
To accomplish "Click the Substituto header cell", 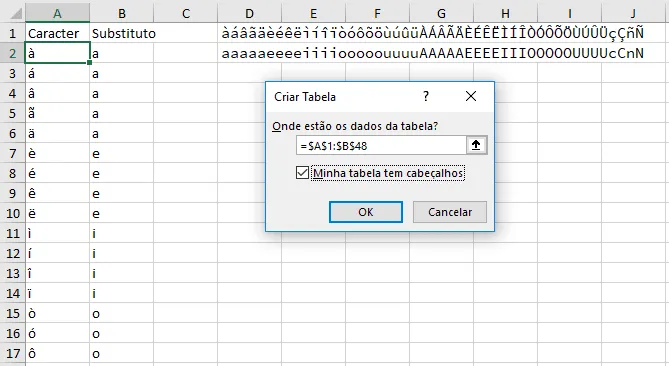I will coord(122,33).
